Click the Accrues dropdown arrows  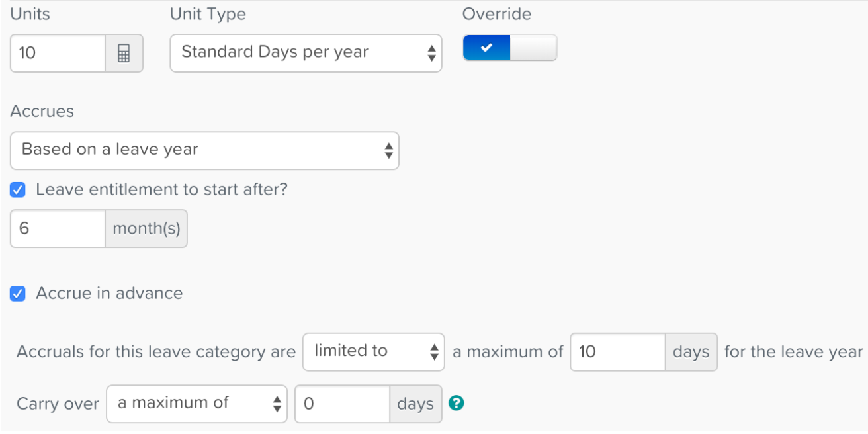tap(388, 151)
